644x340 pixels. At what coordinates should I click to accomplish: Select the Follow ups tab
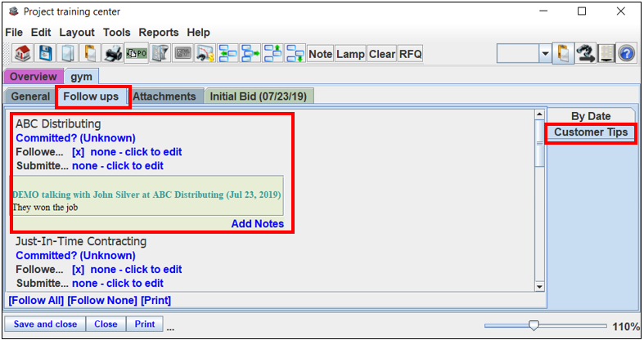91,96
